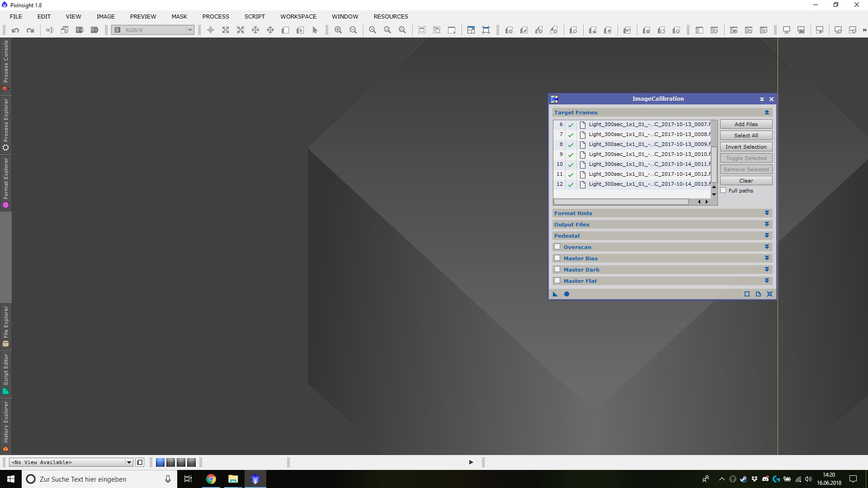Image resolution: width=868 pixels, height=488 pixels.
Task: Click the 24-bit display icon
Action: (x=801, y=30)
